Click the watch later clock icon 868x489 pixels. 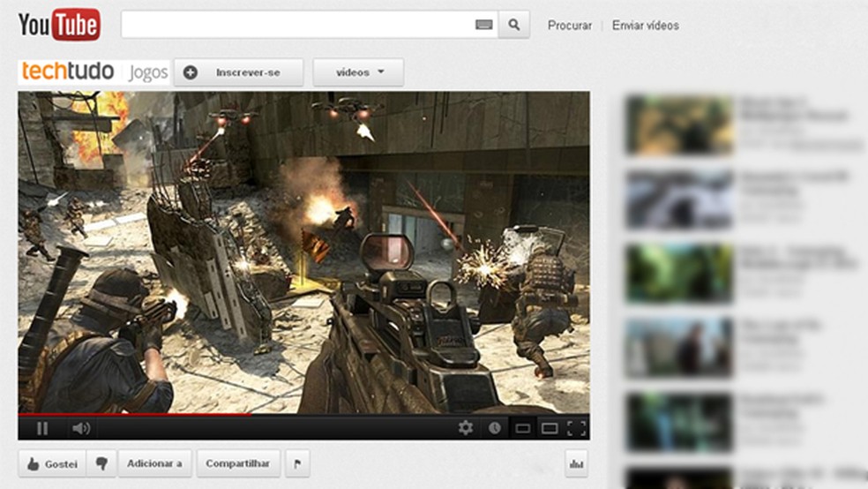494,428
